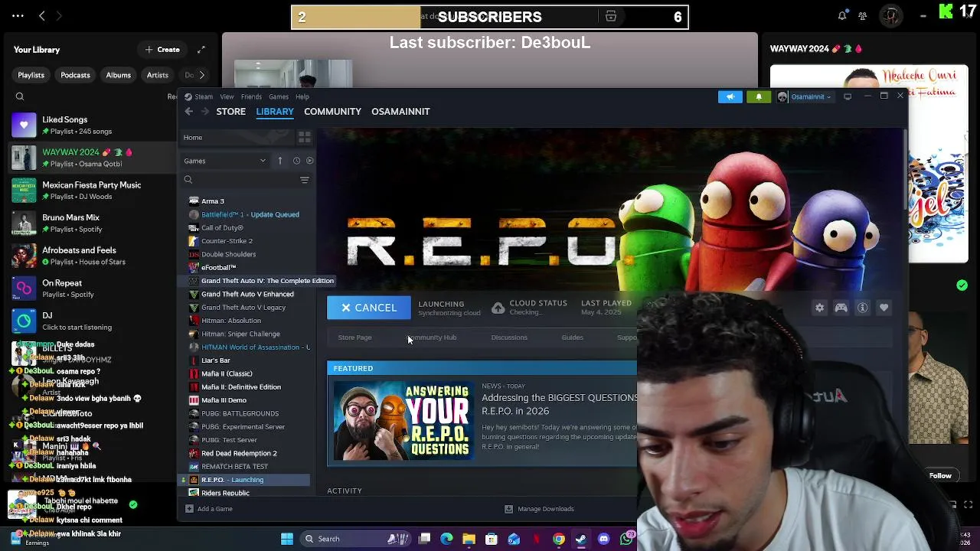Screen dimensions: 980x551
Task: Open Manage Downloads
Action: (539, 509)
